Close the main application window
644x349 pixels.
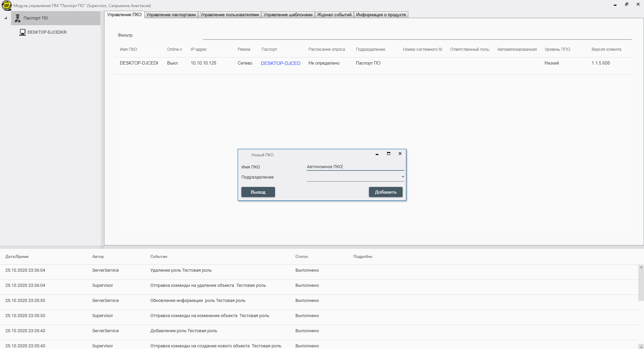(x=638, y=4)
